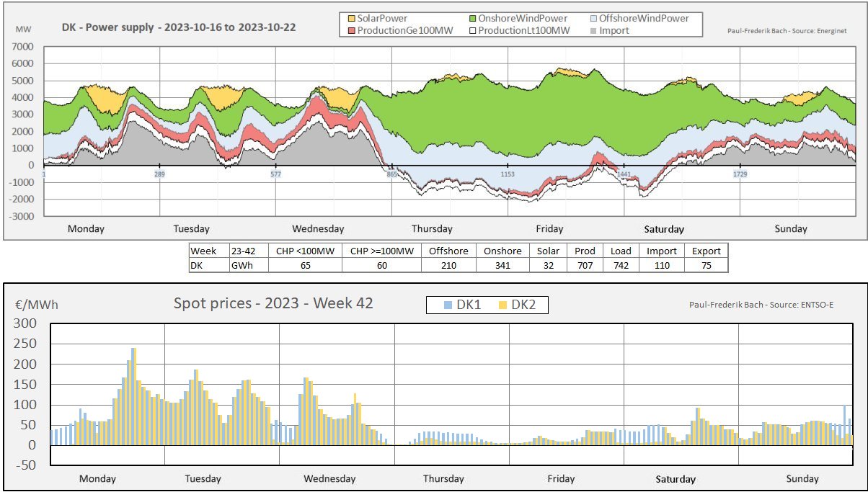Click the Spot prices Week 42 title
868x492 pixels.
coord(273,303)
